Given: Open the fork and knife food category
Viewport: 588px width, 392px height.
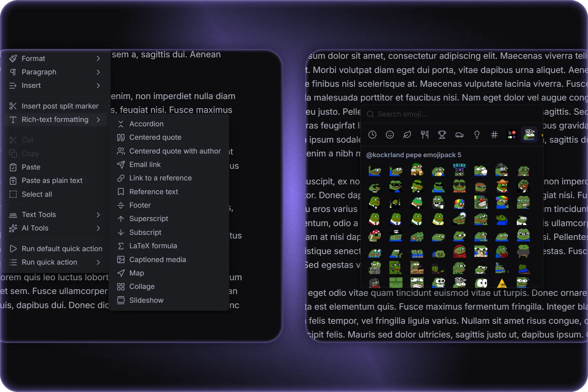Looking at the screenshot, I should coord(425,135).
